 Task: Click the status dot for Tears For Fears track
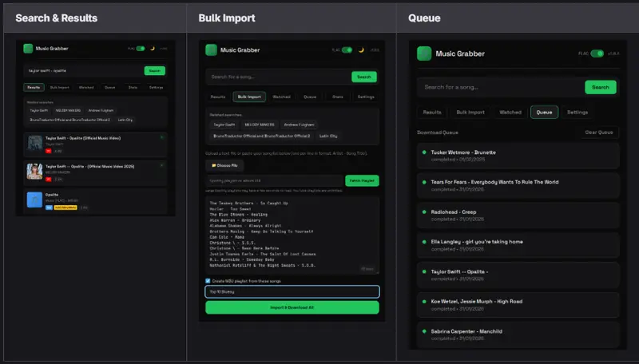tap(424, 182)
